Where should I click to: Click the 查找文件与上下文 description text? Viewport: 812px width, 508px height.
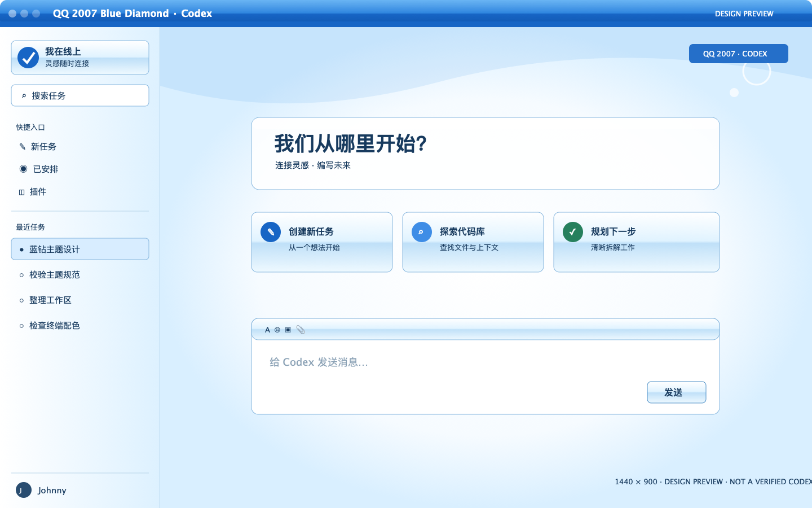click(469, 247)
